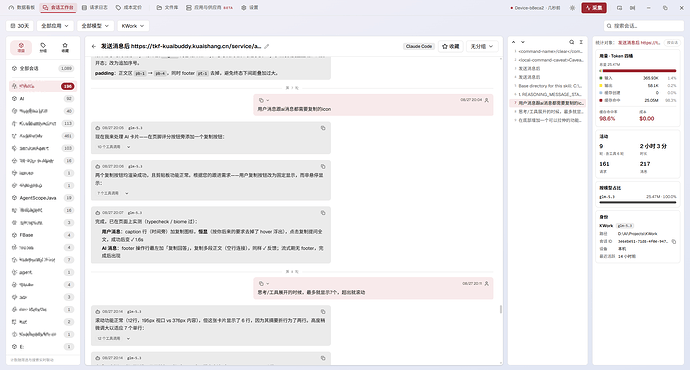Click copy icon next to session ID

coord(674,242)
